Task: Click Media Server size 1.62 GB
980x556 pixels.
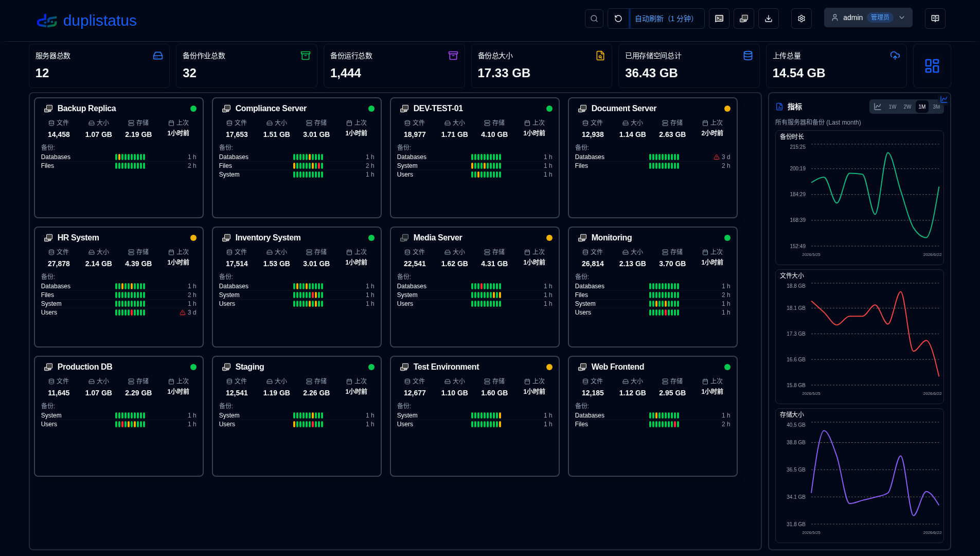Action: [454, 264]
